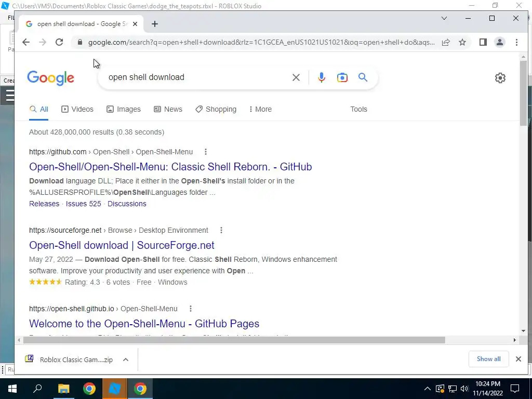Viewport: 532px width, 399px height.
Task: Open options dots for the github.com result
Action: tap(206, 152)
